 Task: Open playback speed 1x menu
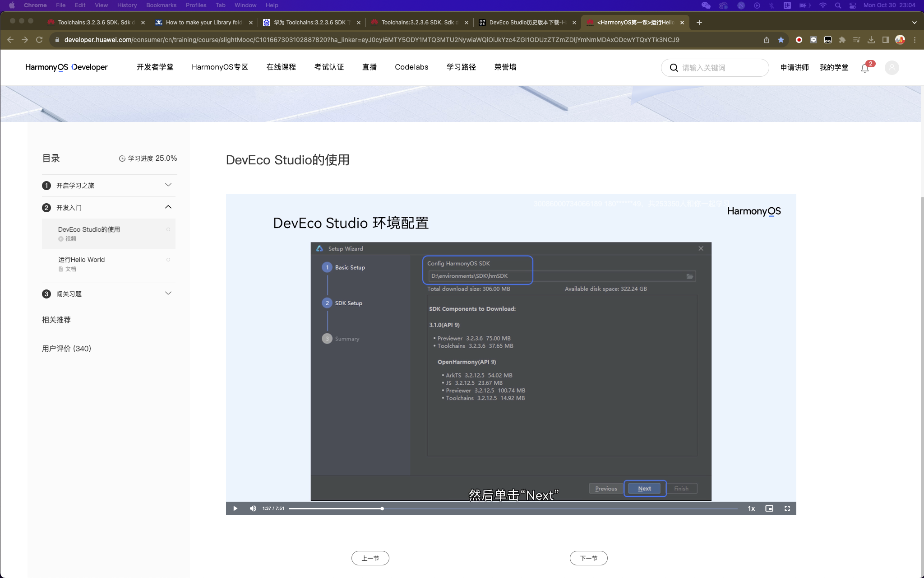(x=751, y=508)
